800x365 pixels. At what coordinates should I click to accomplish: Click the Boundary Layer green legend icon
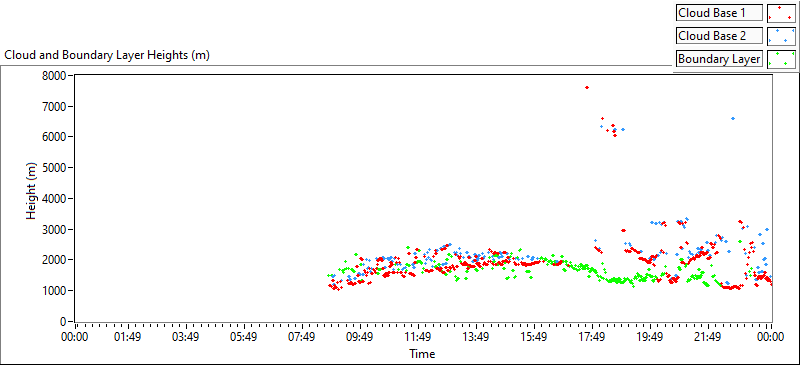(781, 59)
